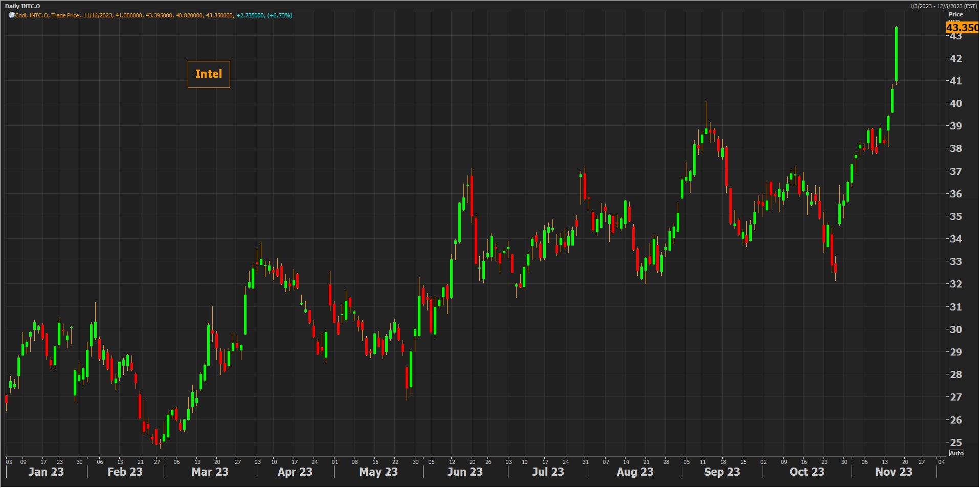The height and width of the screenshot is (488, 980).
Task: Click the 35 level on price axis
Action: point(955,216)
